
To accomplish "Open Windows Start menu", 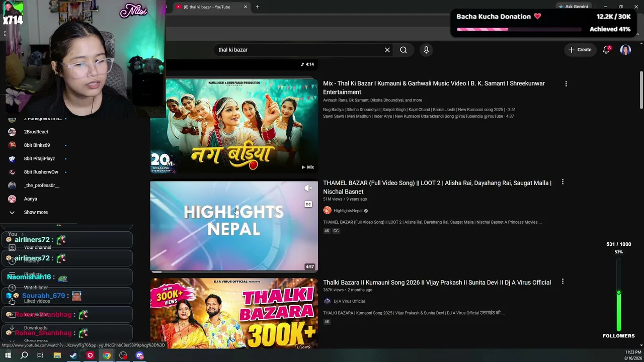I will (8, 355).
